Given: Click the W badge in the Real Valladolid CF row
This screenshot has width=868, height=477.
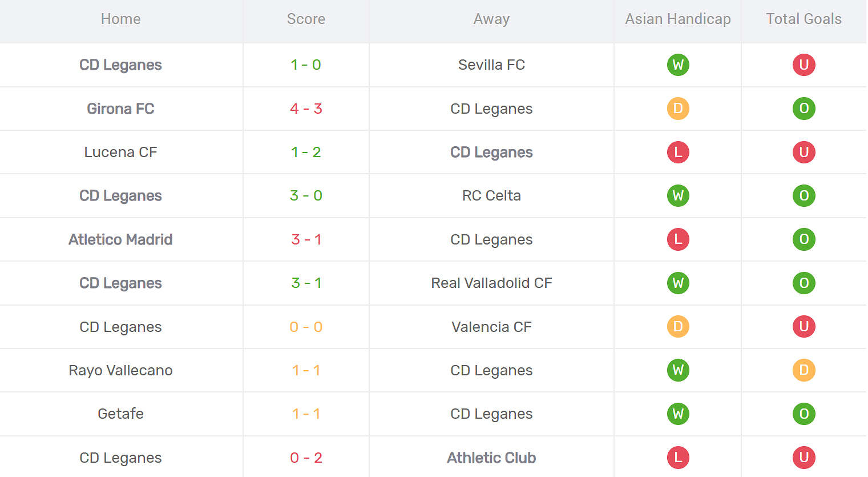Looking at the screenshot, I should pos(678,283).
